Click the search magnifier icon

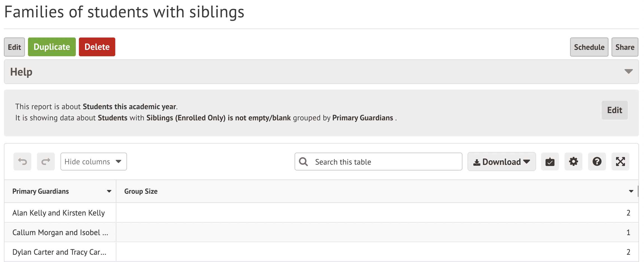(304, 162)
